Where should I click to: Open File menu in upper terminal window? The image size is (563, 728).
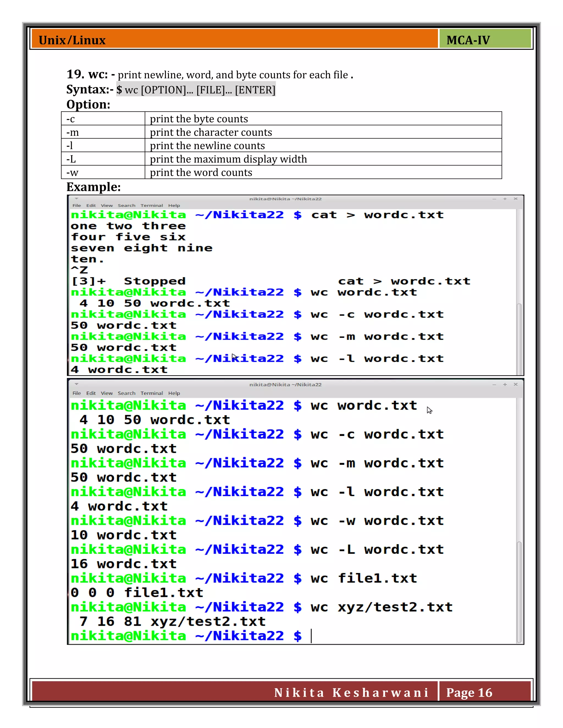(76, 206)
